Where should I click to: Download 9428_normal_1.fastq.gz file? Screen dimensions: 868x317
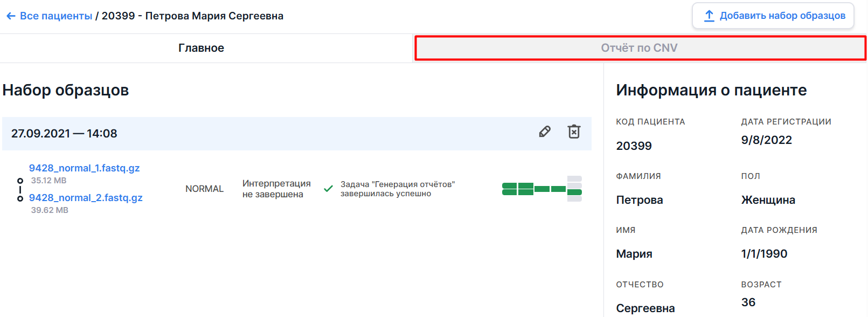tap(84, 168)
